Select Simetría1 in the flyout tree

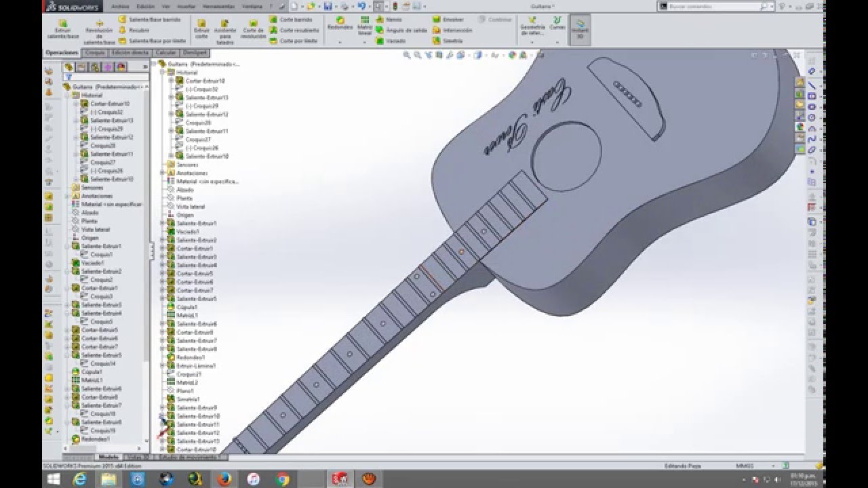[182, 399]
